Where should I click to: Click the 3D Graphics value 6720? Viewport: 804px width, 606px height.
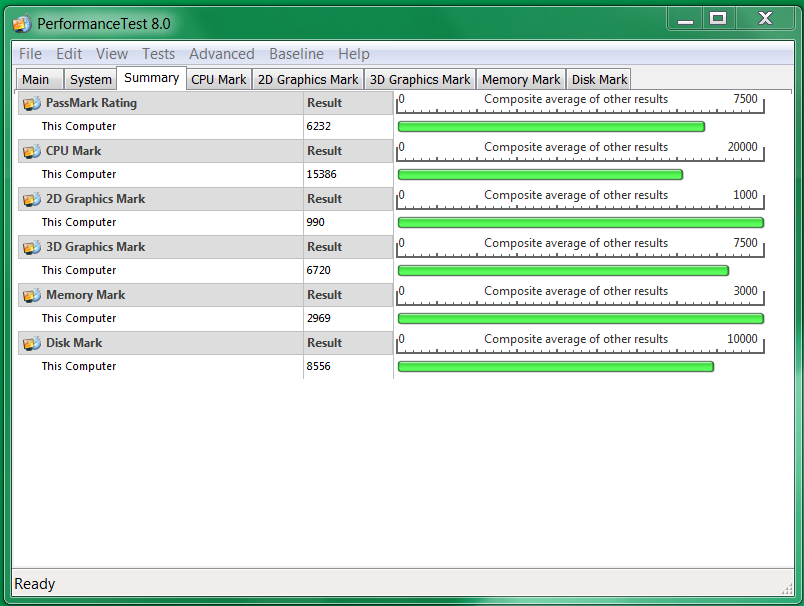pos(318,270)
